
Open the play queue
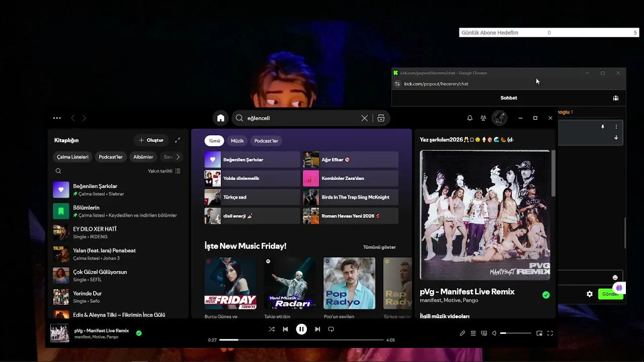(x=473, y=333)
